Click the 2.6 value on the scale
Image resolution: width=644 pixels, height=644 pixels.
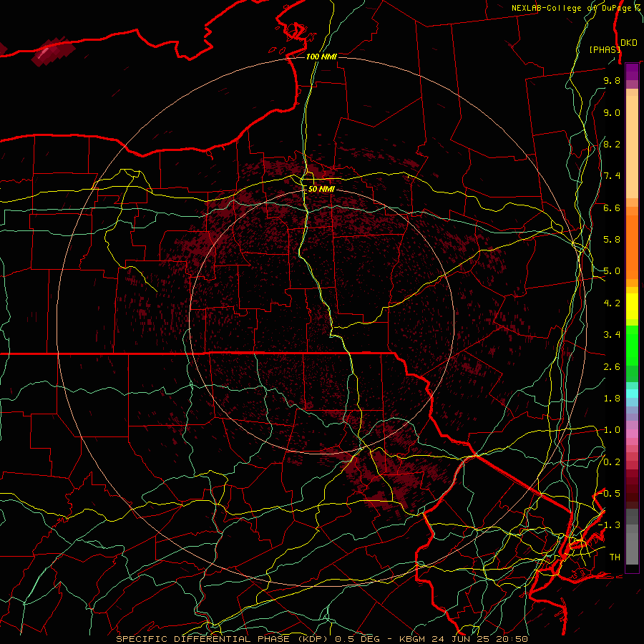[x=612, y=367]
